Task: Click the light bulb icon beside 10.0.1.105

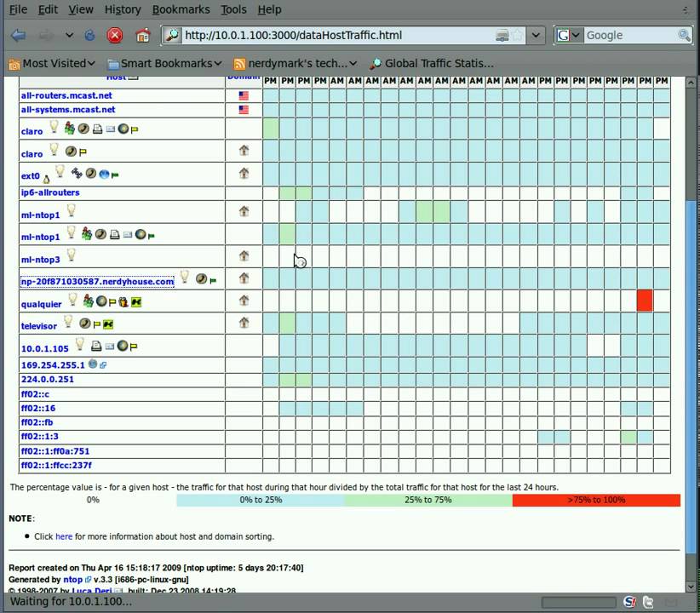Action: click(x=79, y=344)
